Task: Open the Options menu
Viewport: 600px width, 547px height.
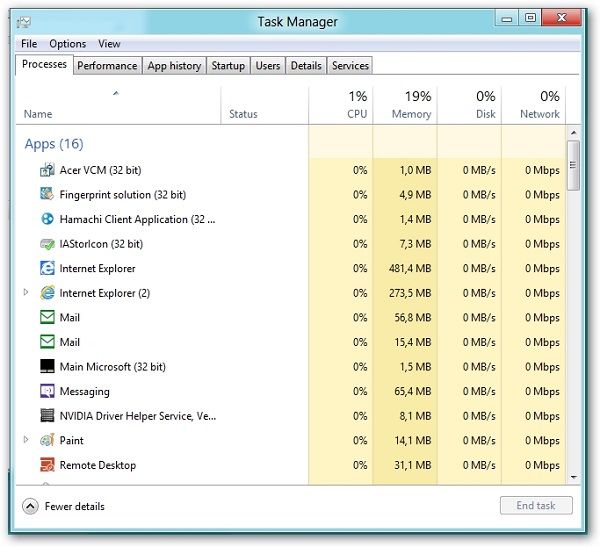Action: click(x=68, y=44)
